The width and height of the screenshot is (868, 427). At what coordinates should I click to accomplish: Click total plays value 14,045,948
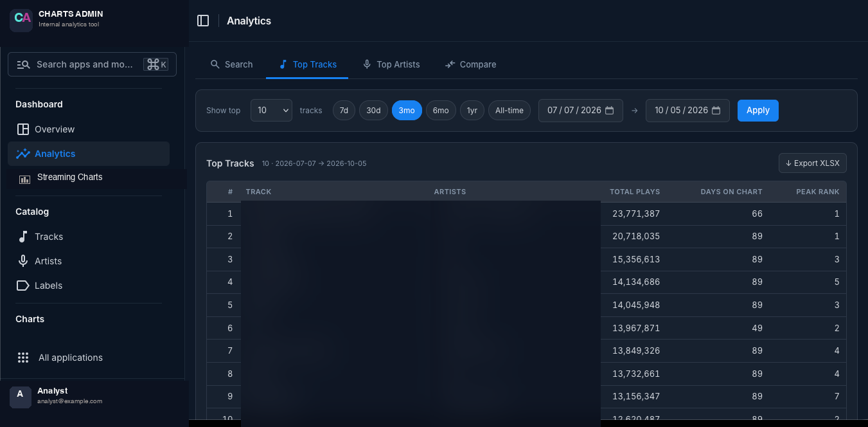coord(636,305)
